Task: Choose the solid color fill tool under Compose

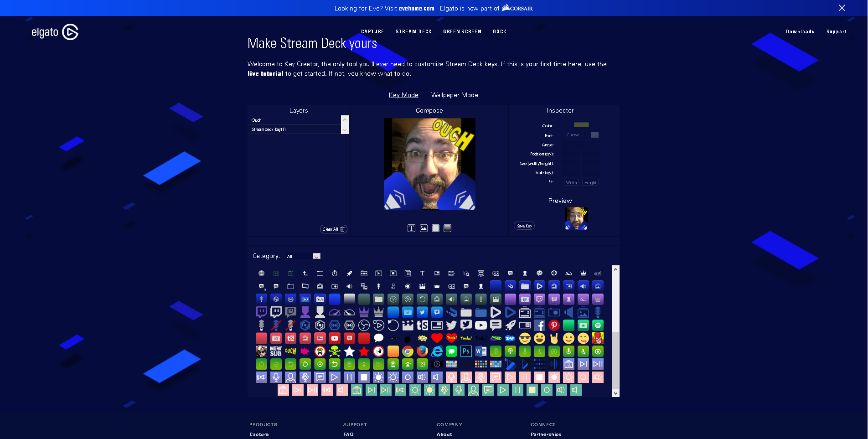Action: (x=436, y=228)
